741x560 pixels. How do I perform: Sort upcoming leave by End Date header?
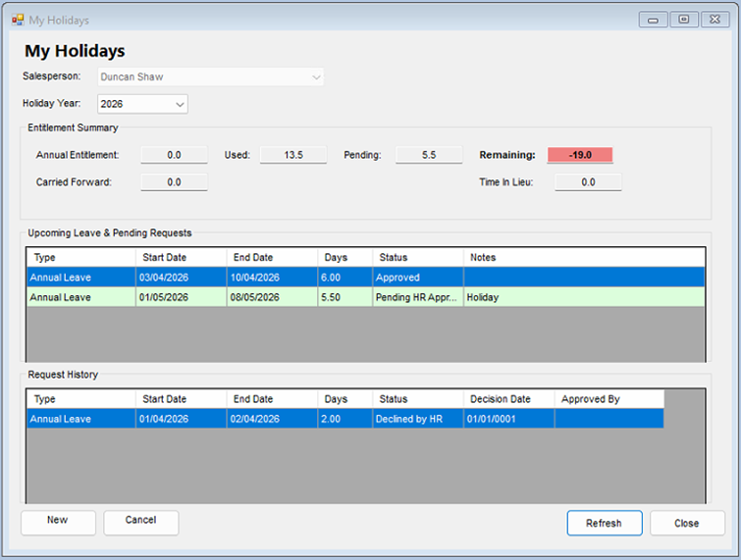click(x=272, y=257)
